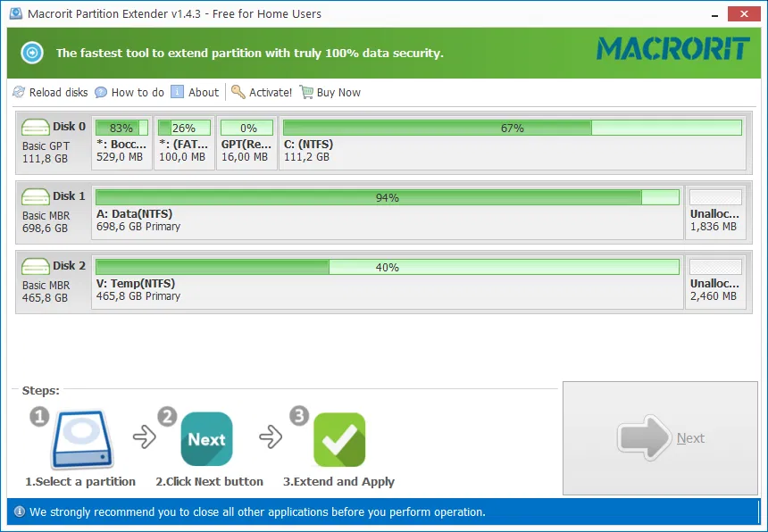The height and width of the screenshot is (532, 768).
Task: Click the step 1 hard drive icon
Action: pyautogui.click(x=82, y=439)
